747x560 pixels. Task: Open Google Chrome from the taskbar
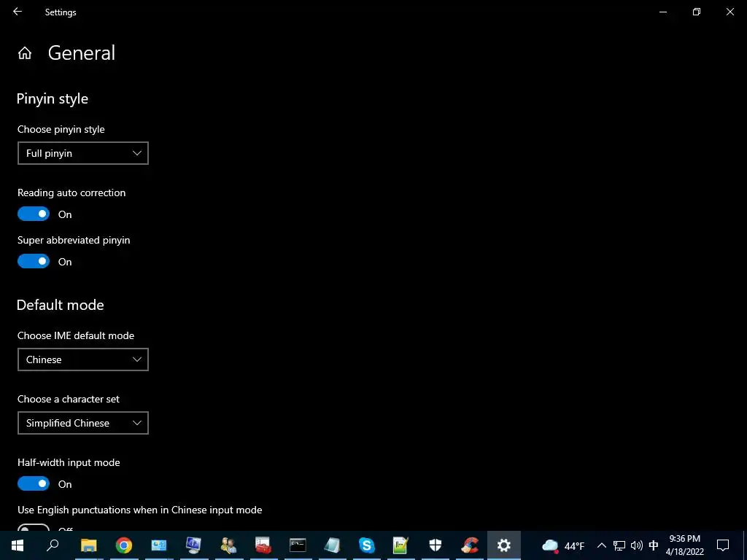tap(124, 545)
